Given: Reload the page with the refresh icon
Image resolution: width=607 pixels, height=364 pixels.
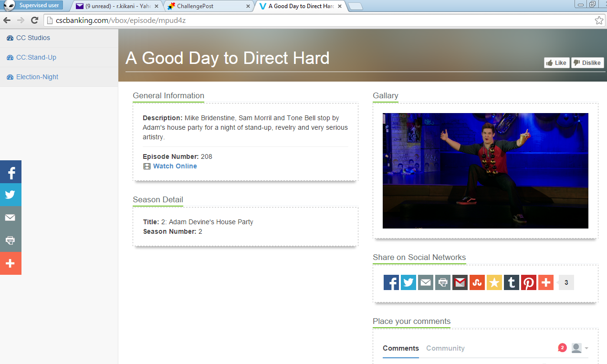Looking at the screenshot, I should pyautogui.click(x=34, y=20).
